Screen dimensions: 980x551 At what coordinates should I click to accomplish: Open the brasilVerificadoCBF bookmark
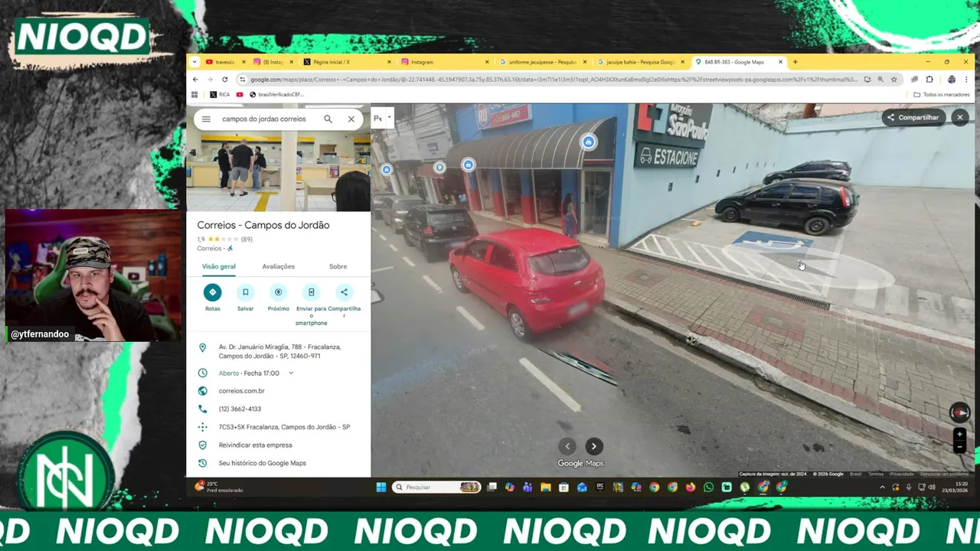(x=277, y=95)
